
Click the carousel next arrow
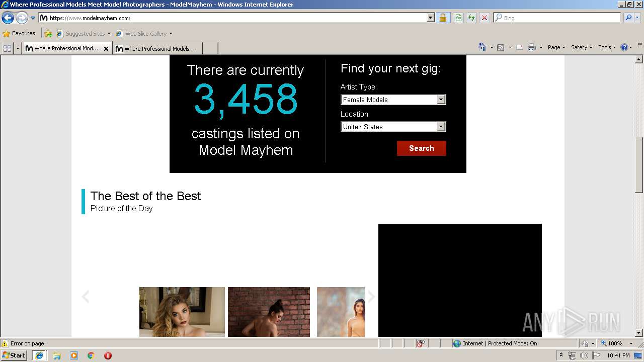point(371,297)
